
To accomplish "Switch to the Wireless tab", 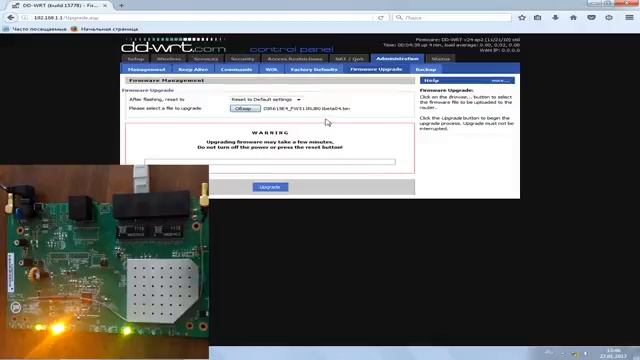I will (x=169, y=59).
